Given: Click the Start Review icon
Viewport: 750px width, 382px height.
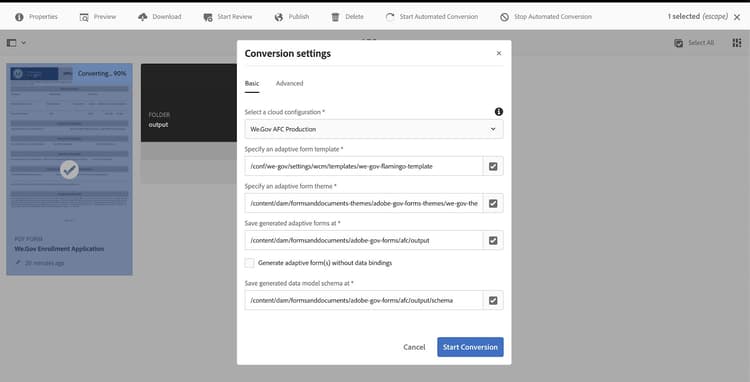Looking at the screenshot, I should (208, 17).
